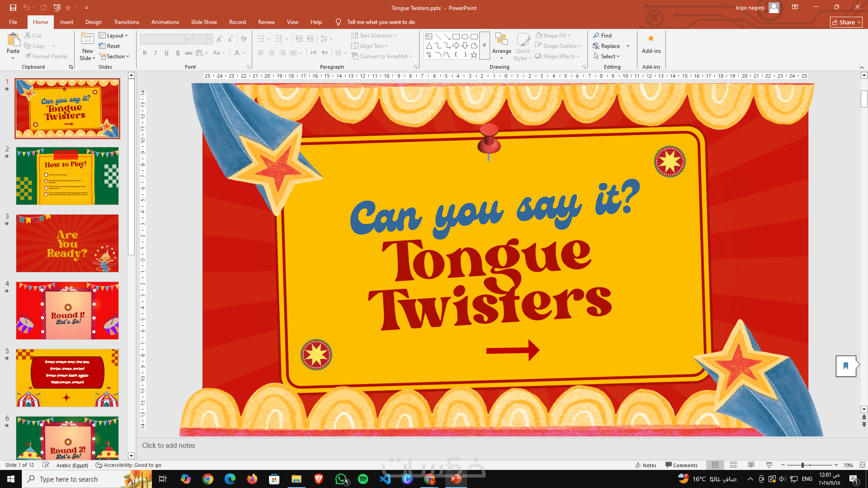The image size is (868, 488).
Task: Select the rectangle shape in the shapes gallery
Action: tap(456, 37)
